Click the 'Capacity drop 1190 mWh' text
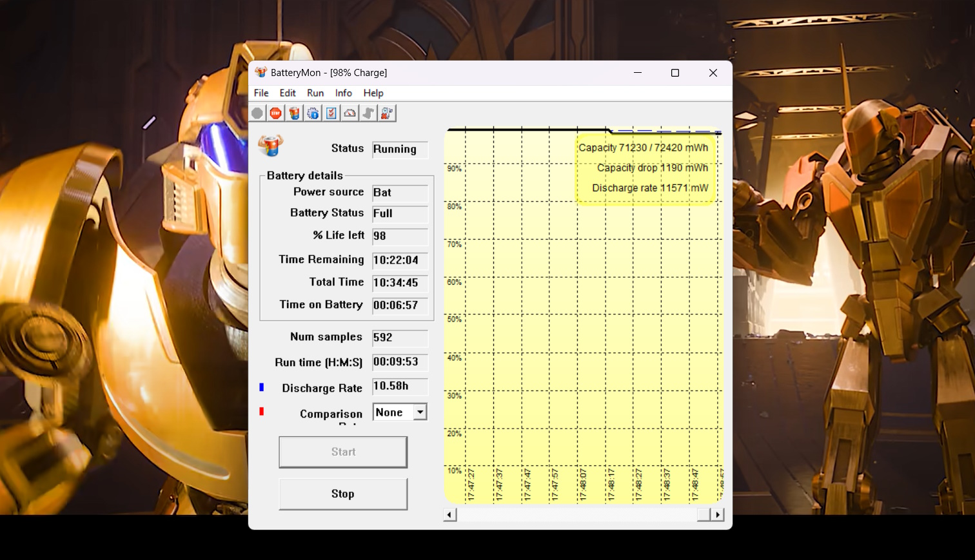This screenshot has width=975, height=560. [x=653, y=168]
